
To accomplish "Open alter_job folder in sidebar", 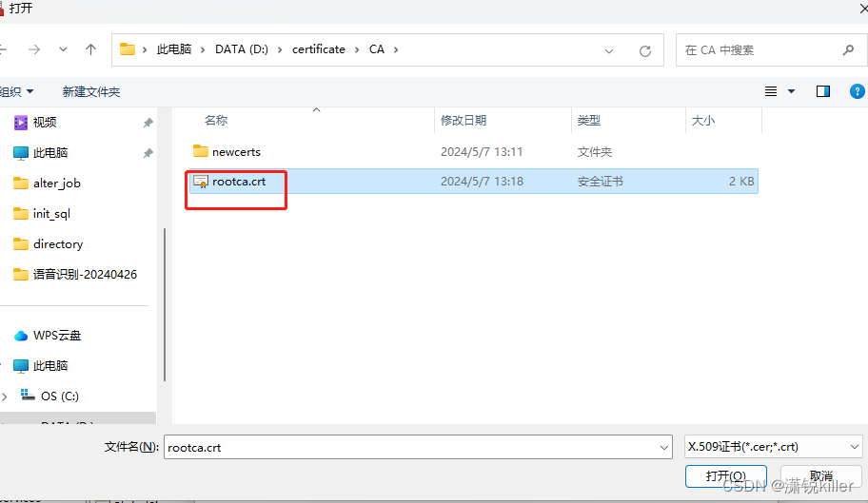I will [x=57, y=183].
